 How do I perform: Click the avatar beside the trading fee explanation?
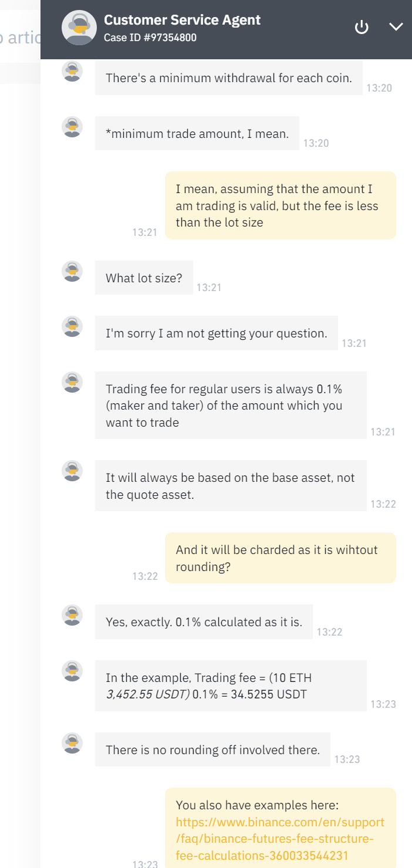point(72,382)
